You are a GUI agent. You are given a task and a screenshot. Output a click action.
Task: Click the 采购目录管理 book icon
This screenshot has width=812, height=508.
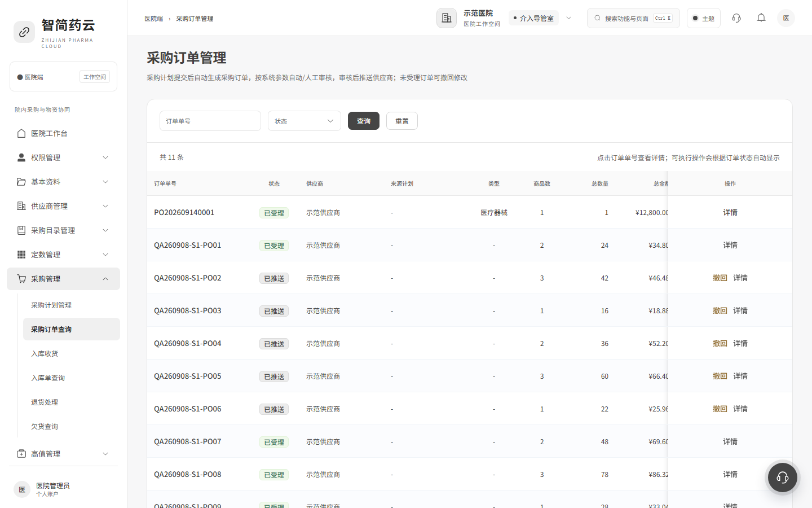[21, 230]
